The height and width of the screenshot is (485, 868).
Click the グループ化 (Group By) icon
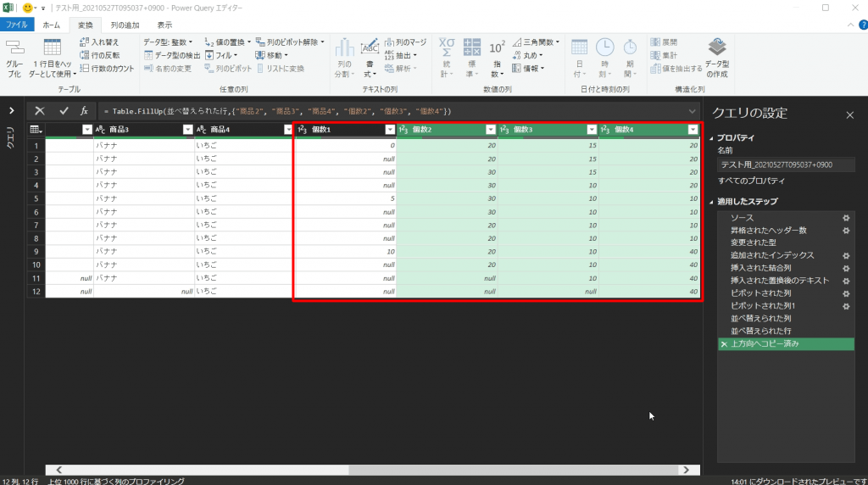(14, 51)
